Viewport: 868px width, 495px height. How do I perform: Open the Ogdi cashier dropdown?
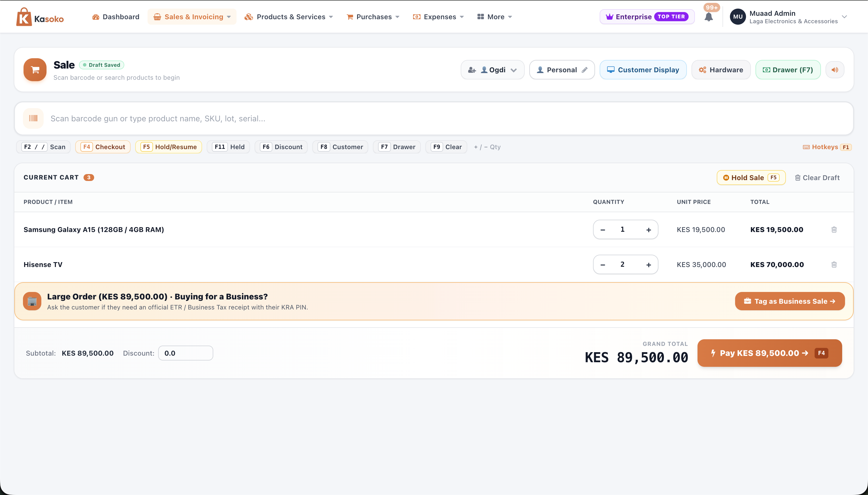click(x=492, y=70)
